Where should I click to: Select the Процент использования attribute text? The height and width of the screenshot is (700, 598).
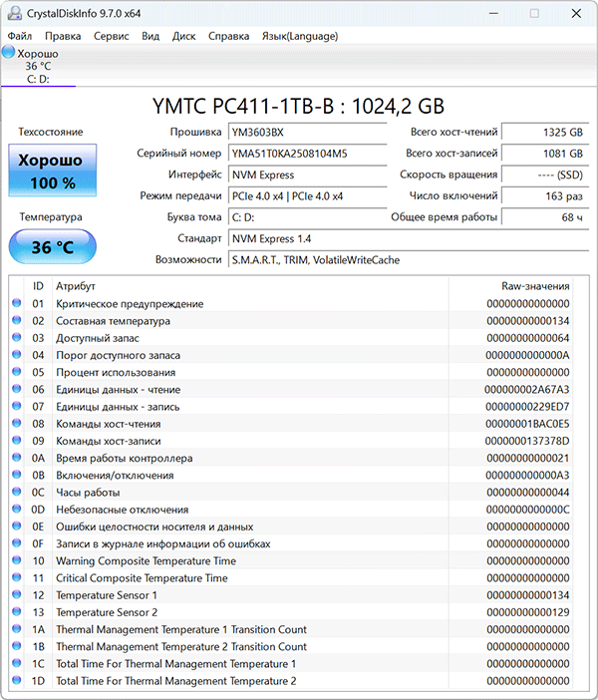[116, 373]
